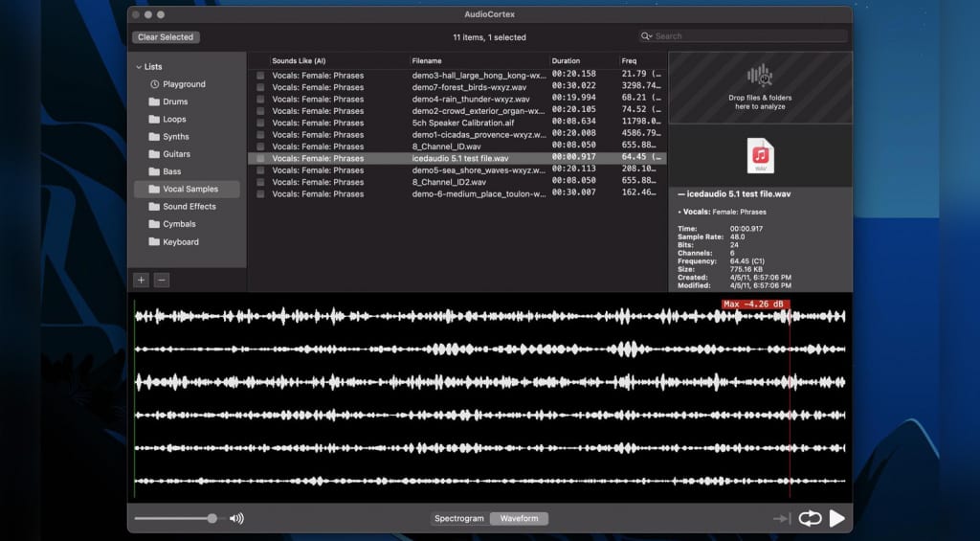
Task: Check the box for icedaudio 5.1 test file row
Action: 260,158
